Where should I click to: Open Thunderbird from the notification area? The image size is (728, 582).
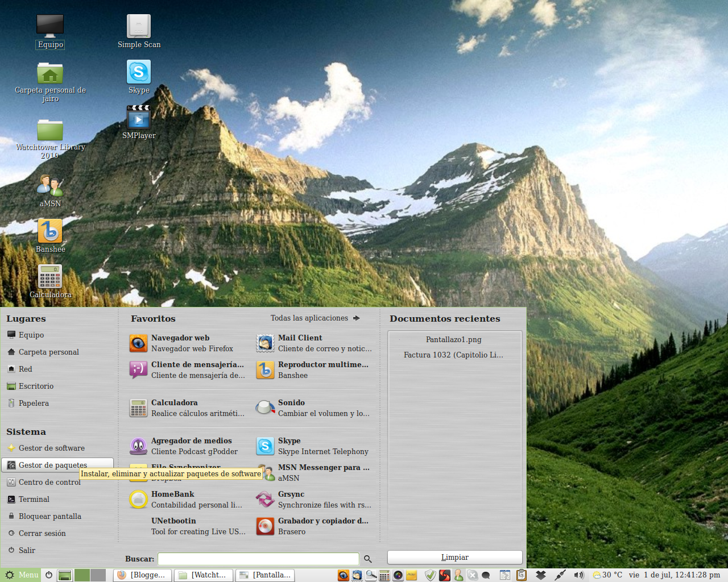(x=357, y=575)
